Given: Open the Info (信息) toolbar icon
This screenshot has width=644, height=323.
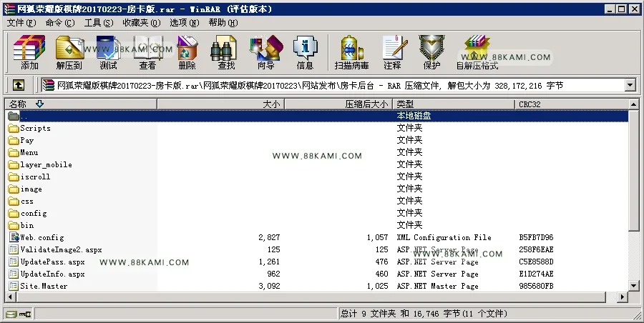Looking at the screenshot, I should pyautogui.click(x=305, y=52).
